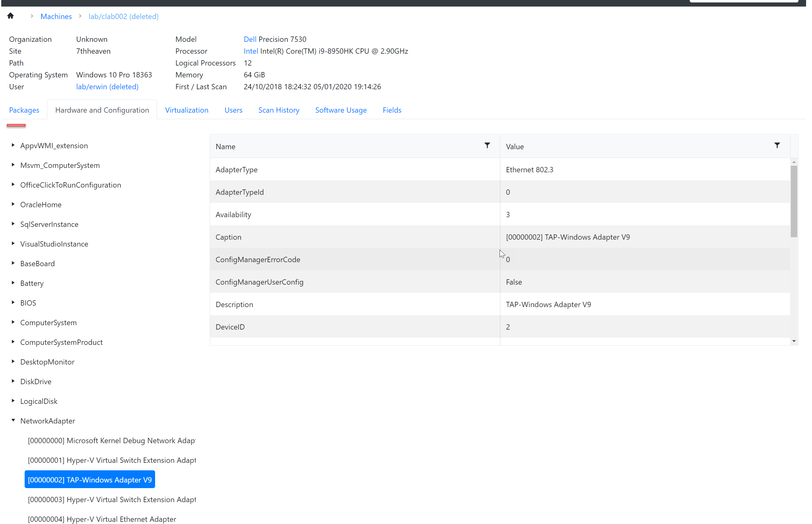This screenshot has height=524, width=812.
Task: Select 'TAP-Windows Adapter V9' description value
Action: click(645, 304)
